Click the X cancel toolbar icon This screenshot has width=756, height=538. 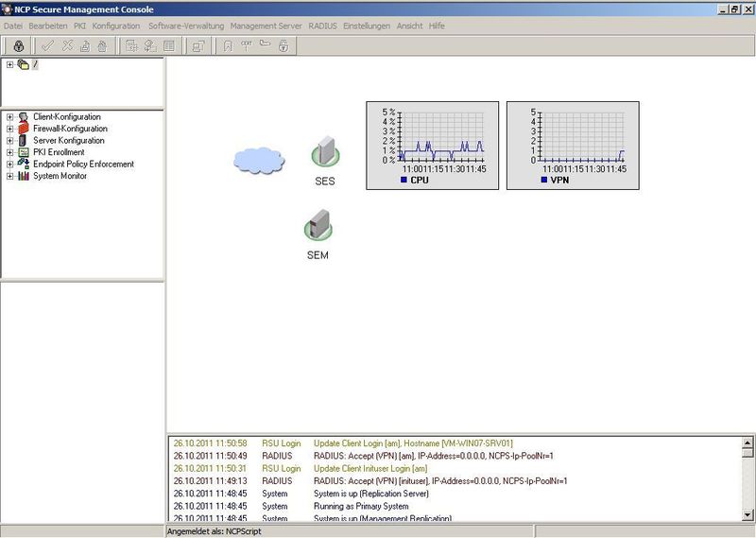pyautogui.click(x=67, y=45)
